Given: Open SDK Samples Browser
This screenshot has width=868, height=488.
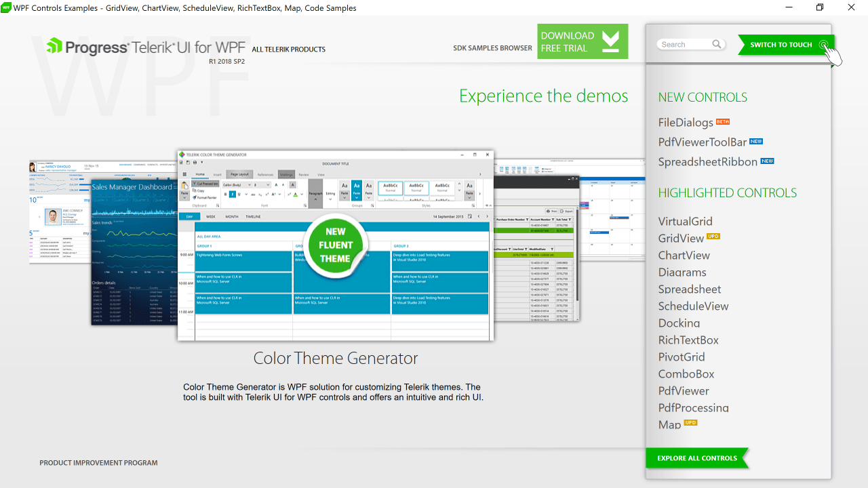Looking at the screenshot, I should coord(492,48).
